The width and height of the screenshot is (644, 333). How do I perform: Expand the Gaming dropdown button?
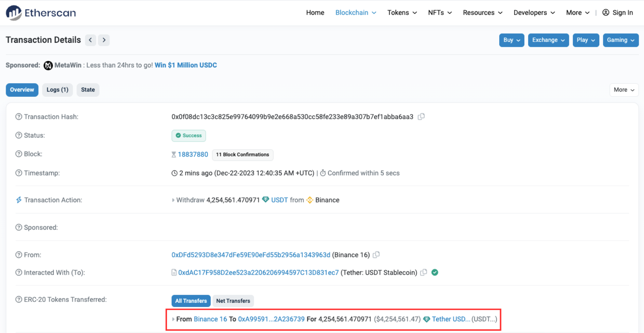(621, 40)
